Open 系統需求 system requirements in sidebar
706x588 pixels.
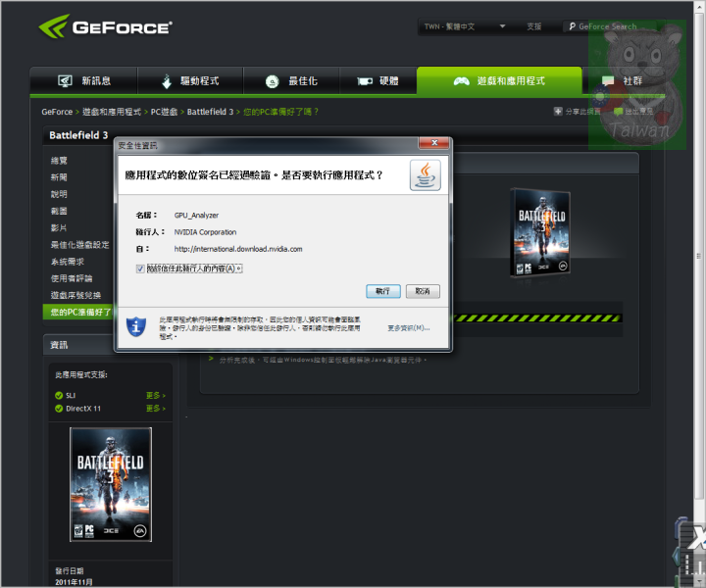click(67, 262)
